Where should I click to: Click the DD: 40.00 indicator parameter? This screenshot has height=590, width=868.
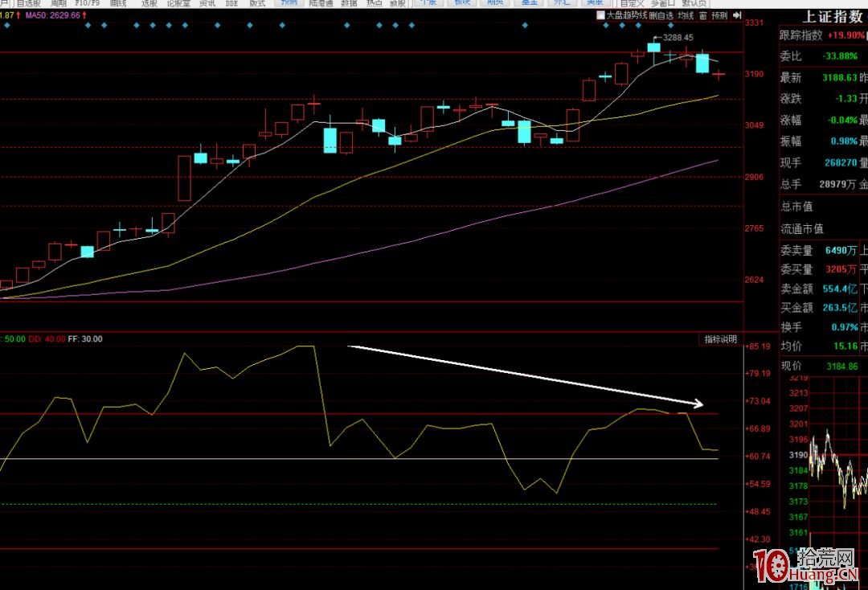pyautogui.click(x=47, y=339)
